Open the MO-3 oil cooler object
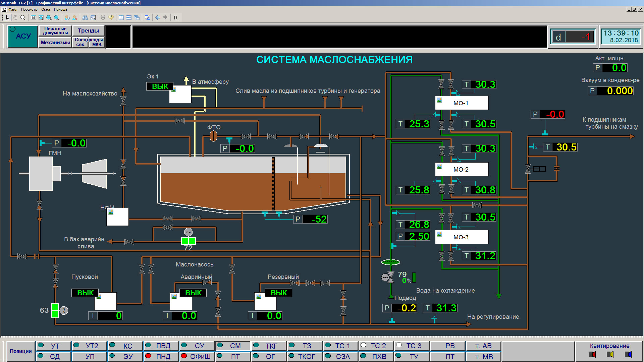 pyautogui.click(x=462, y=237)
